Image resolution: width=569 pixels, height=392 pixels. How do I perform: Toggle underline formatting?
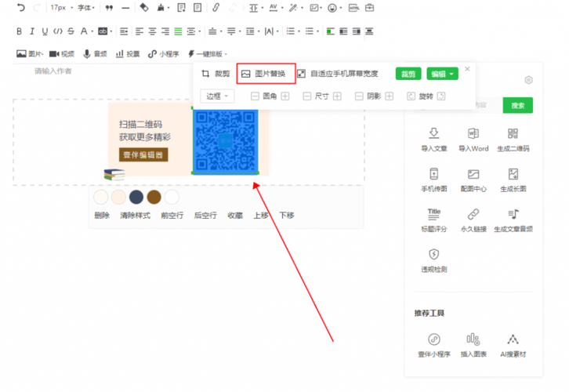click(x=45, y=31)
